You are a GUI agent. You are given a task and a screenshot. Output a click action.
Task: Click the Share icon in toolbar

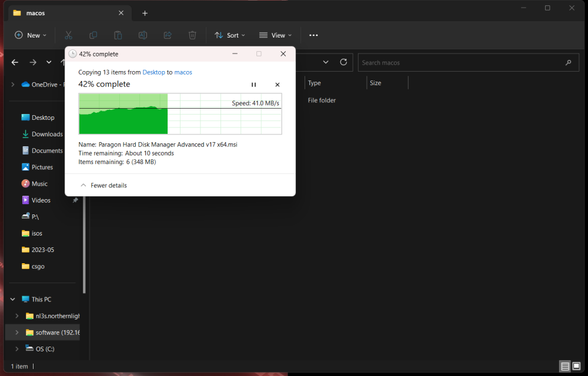tap(168, 35)
